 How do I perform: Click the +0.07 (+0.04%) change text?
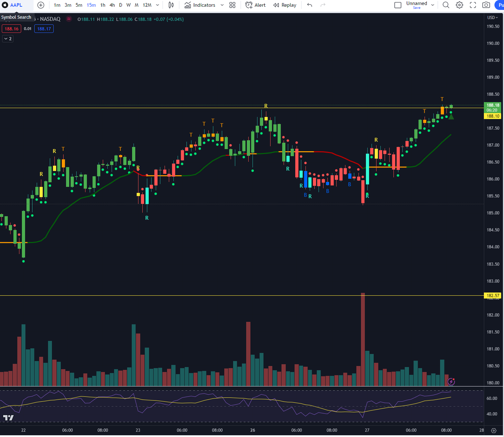(x=169, y=19)
